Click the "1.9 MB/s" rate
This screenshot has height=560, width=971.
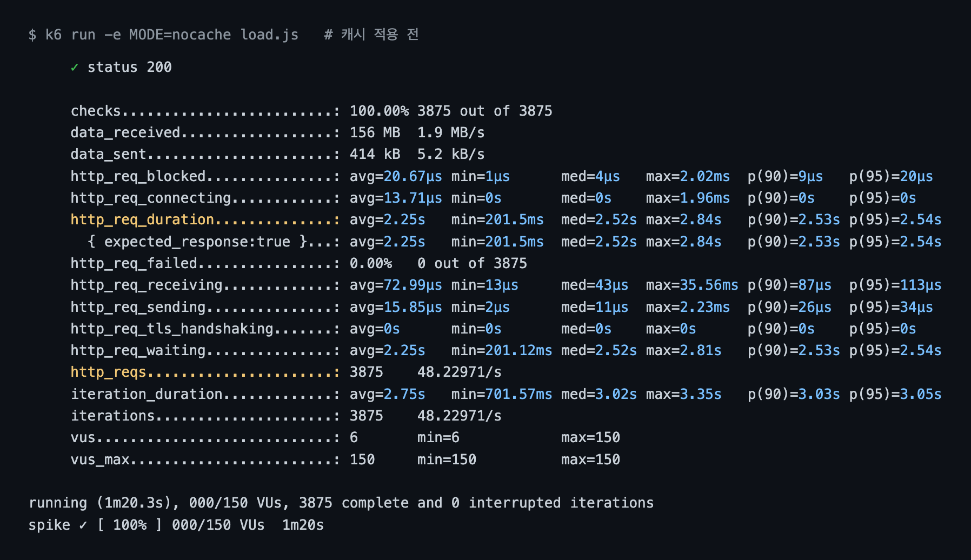pos(451,132)
